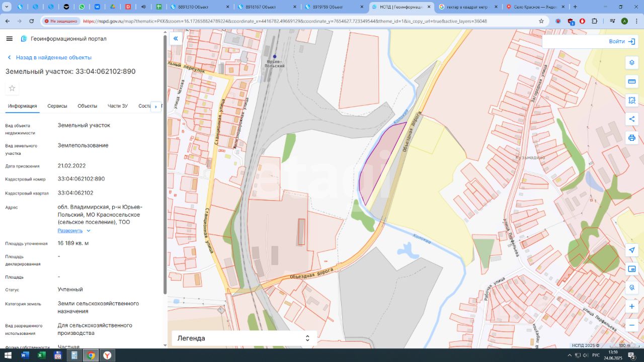Click the Не защищено security indicator

(61, 21)
